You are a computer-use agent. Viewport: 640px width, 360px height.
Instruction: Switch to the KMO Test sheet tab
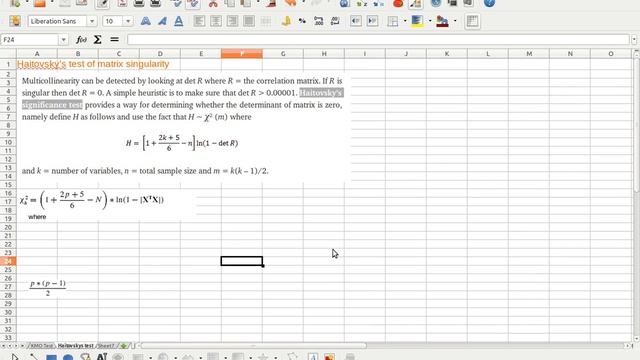click(42, 346)
